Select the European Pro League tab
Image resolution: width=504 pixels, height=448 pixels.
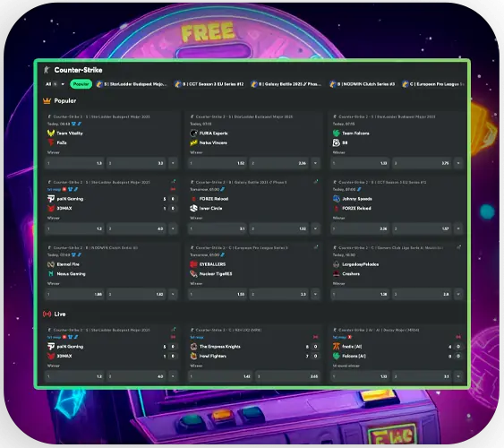pyautogui.click(x=433, y=84)
